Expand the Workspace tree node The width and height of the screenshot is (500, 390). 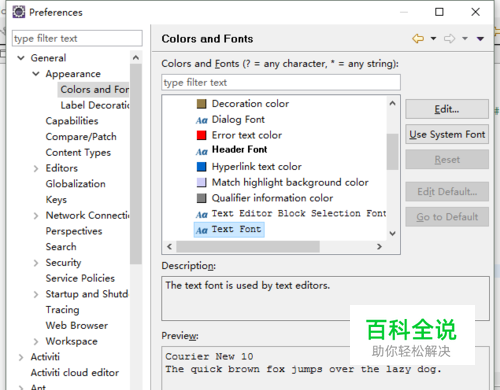point(36,342)
